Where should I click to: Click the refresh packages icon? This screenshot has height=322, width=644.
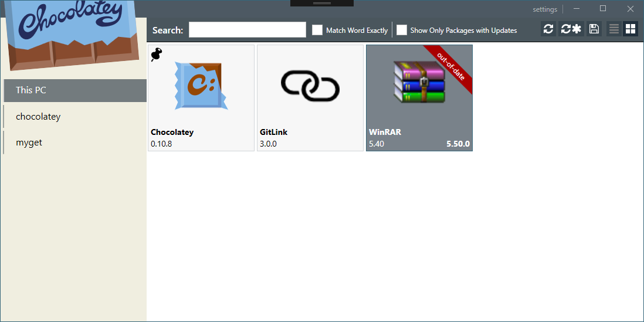[548, 29]
